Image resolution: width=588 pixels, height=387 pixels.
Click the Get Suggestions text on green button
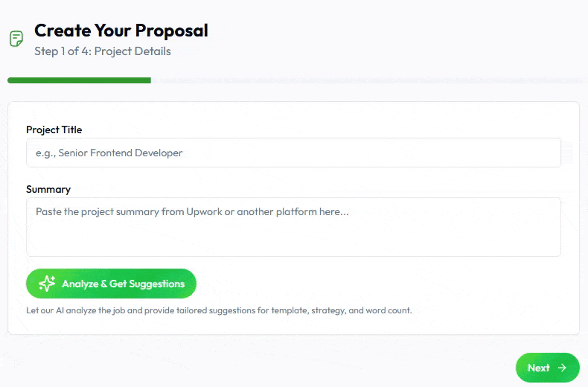(147, 284)
